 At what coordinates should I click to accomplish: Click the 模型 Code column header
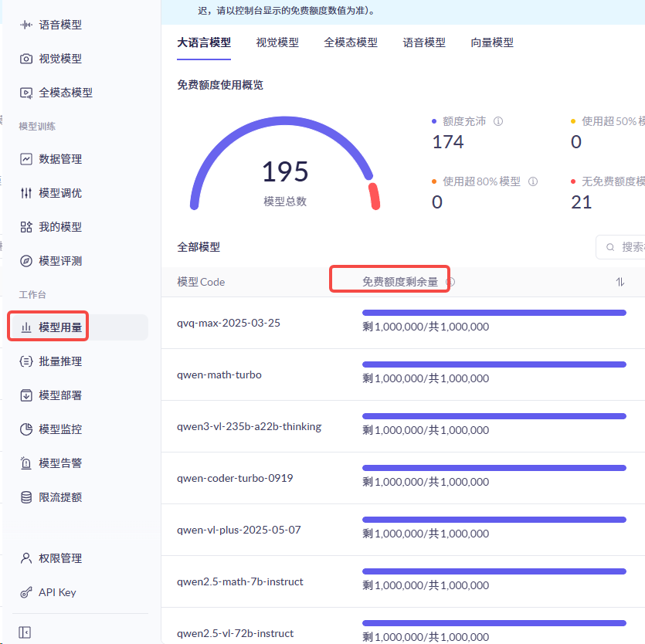201,282
